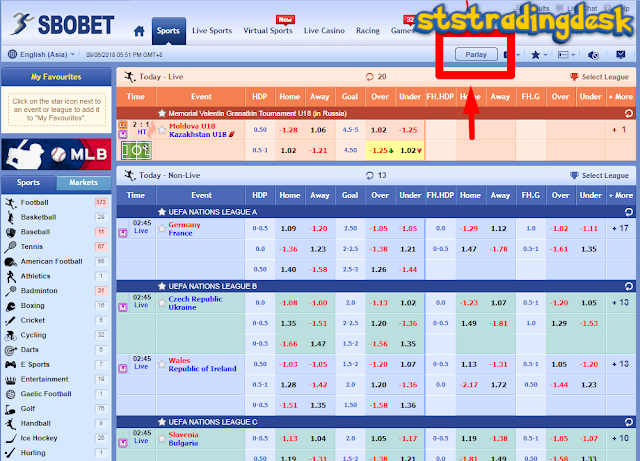Select League for Today Non-Live
Viewport: 640px width, 461px height.
tap(599, 176)
